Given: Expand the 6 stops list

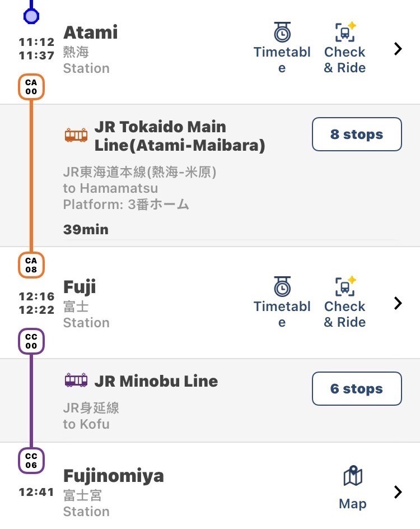Looking at the screenshot, I should coord(357,388).
